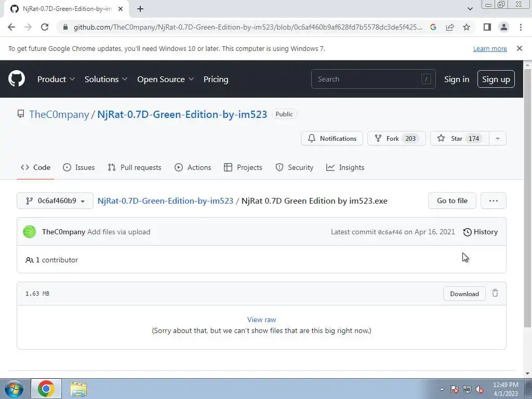Click the browser back arrow

pyautogui.click(x=11, y=27)
